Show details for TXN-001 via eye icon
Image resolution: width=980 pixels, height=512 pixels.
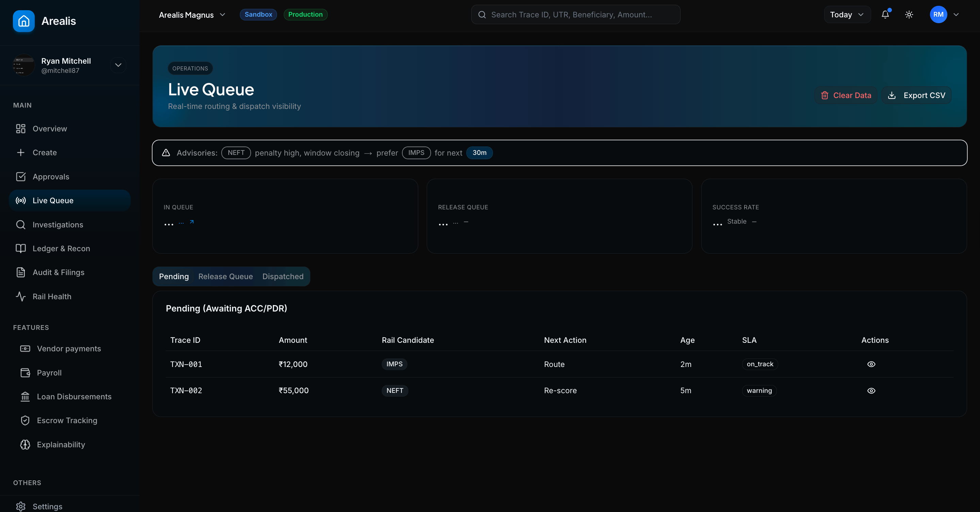(x=871, y=364)
